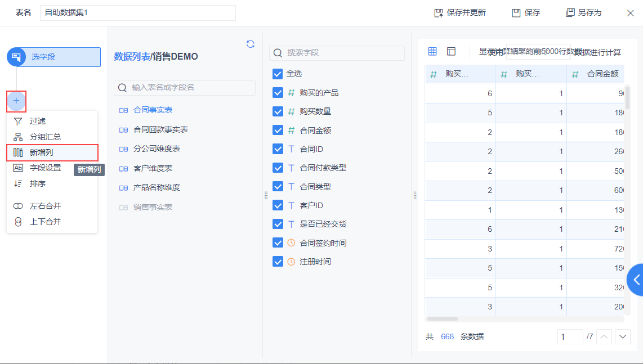
Task: Uncheck the 购买数量 field checkbox
Action: (x=278, y=111)
